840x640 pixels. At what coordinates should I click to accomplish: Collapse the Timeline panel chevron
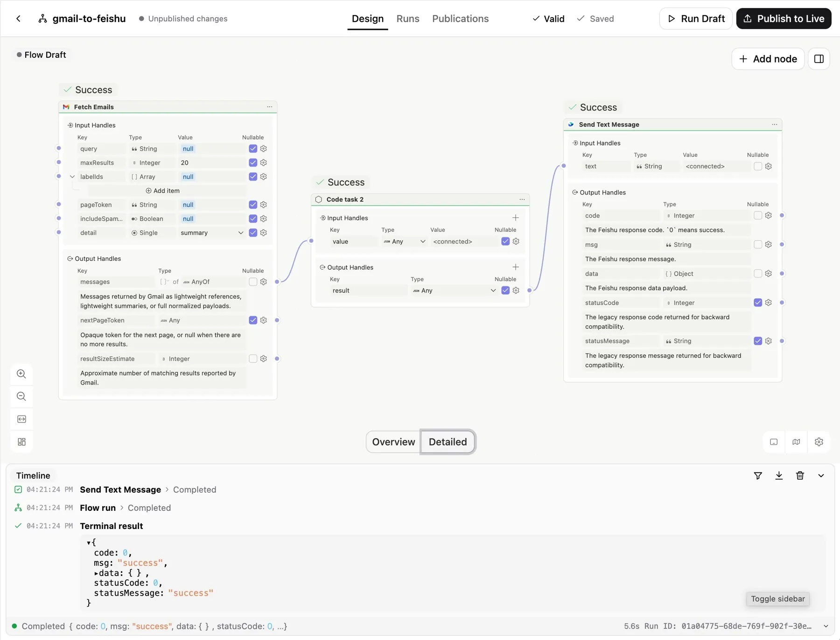click(x=821, y=476)
